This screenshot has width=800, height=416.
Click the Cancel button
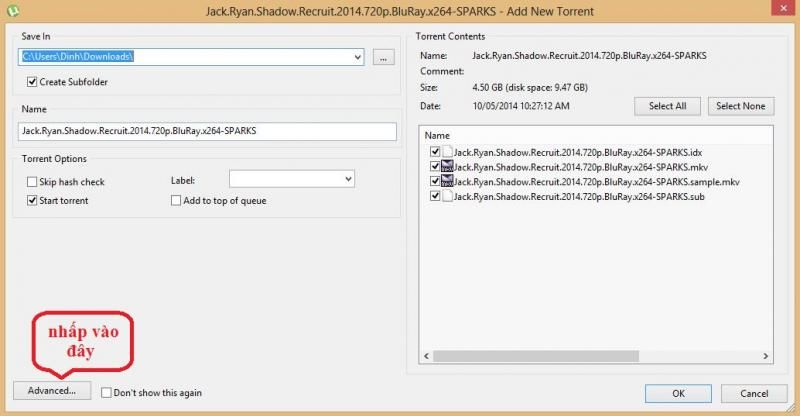(754, 394)
